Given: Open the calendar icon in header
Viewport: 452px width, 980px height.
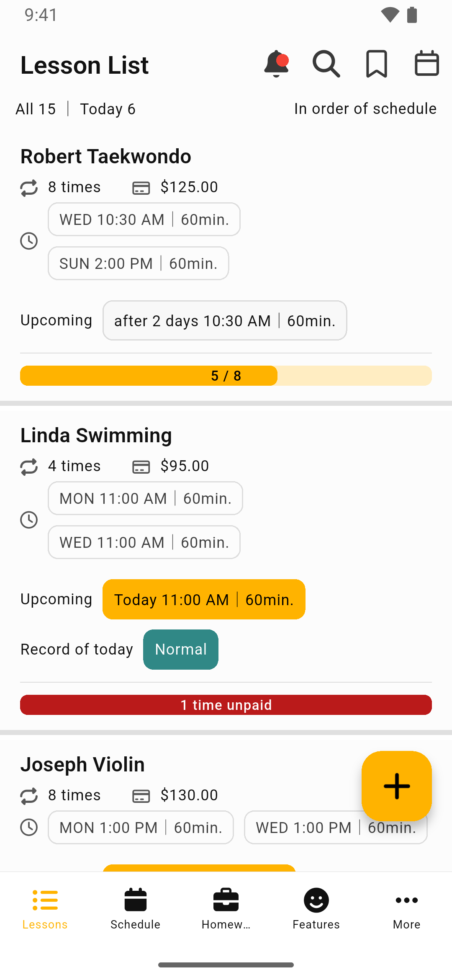Looking at the screenshot, I should pyautogui.click(x=427, y=64).
